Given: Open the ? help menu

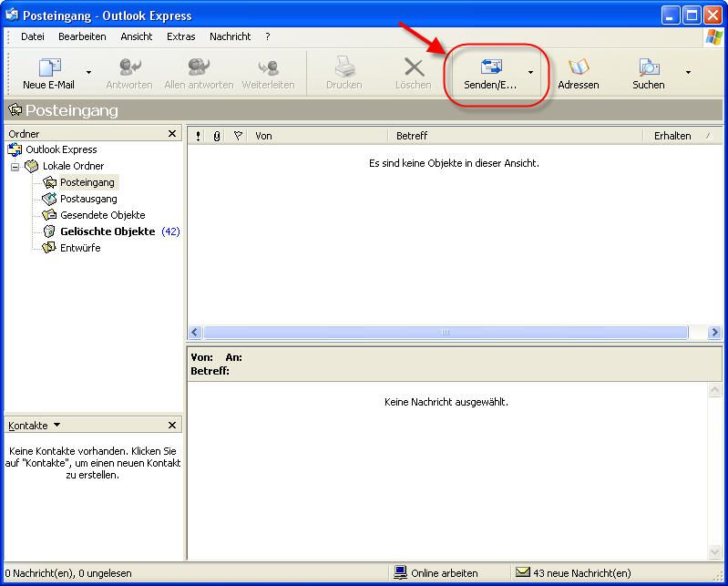Looking at the screenshot, I should 268,36.
